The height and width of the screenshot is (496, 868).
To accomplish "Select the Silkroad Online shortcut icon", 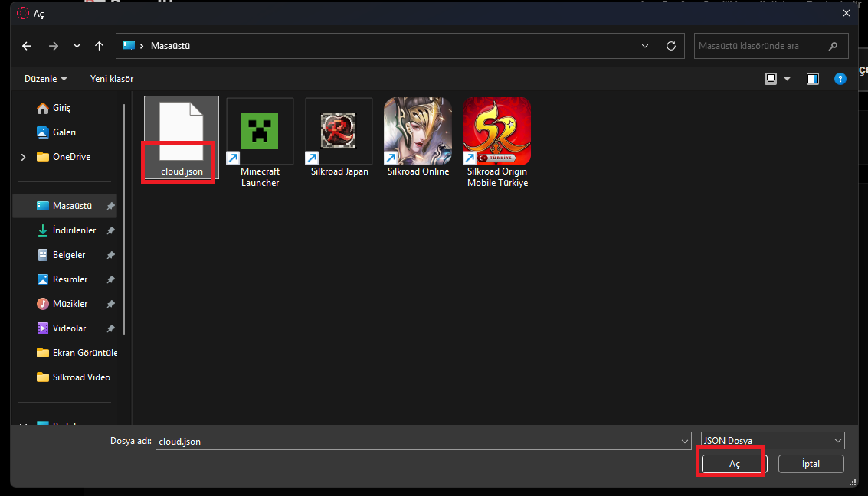I will pyautogui.click(x=418, y=131).
